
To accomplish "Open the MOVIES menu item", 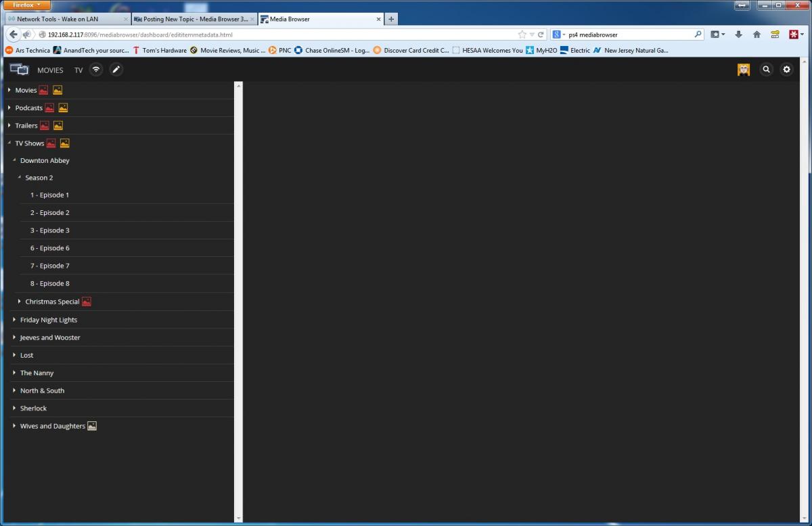I will (50, 70).
